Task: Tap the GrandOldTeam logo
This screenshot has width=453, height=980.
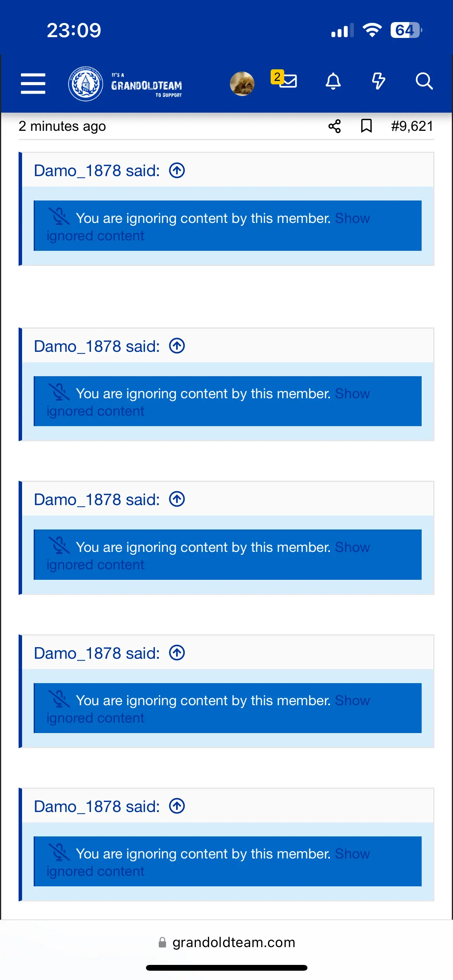Action: [x=125, y=84]
